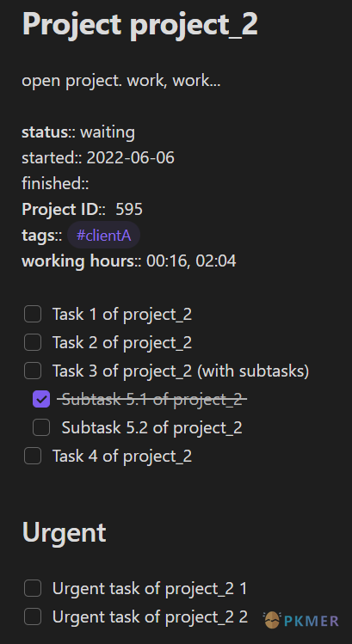
Task: Click the PKMER logo icon
Action: (272, 620)
